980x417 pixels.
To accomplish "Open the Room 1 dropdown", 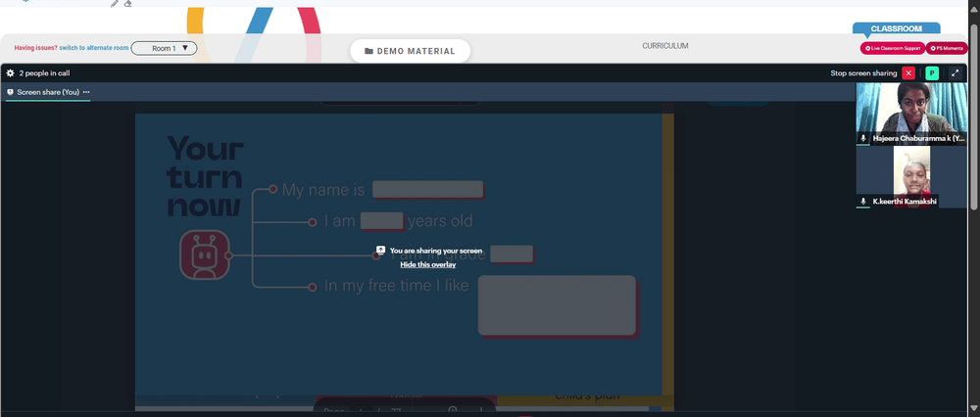I will [x=165, y=48].
